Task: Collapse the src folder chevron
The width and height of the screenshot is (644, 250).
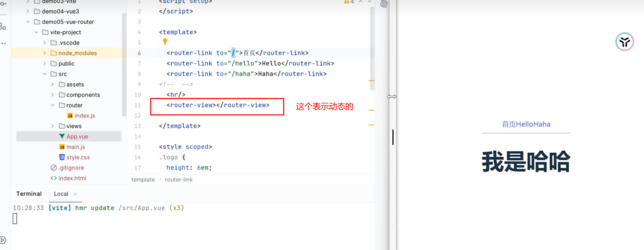Action: pos(44,74)
